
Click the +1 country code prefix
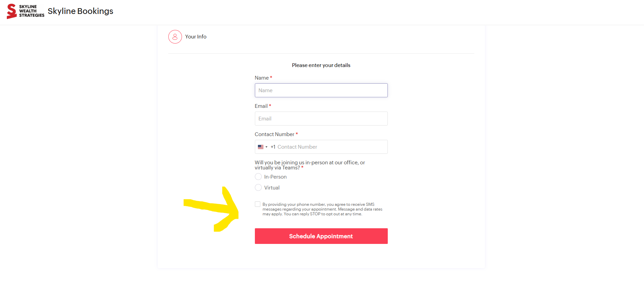(x=273, y=147)
